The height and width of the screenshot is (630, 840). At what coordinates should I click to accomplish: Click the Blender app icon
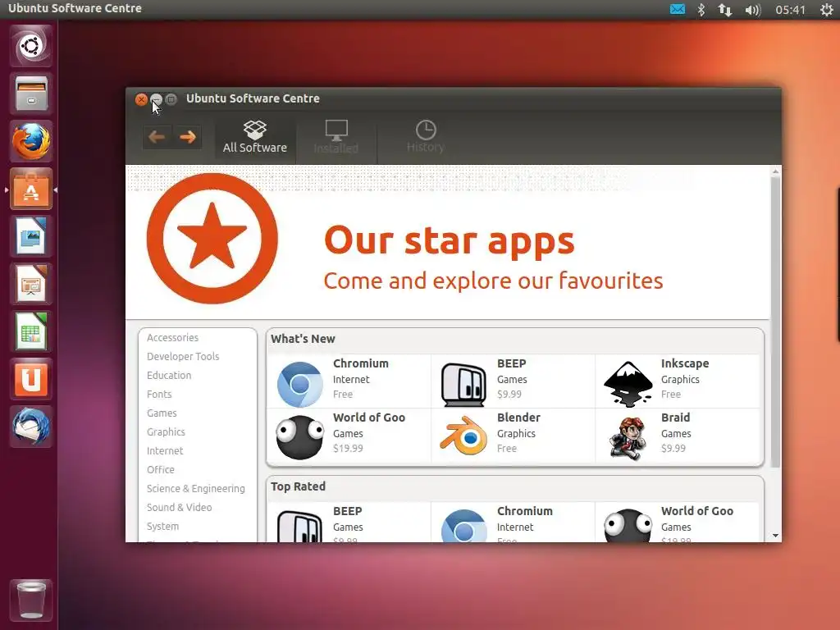click(463, 436)
